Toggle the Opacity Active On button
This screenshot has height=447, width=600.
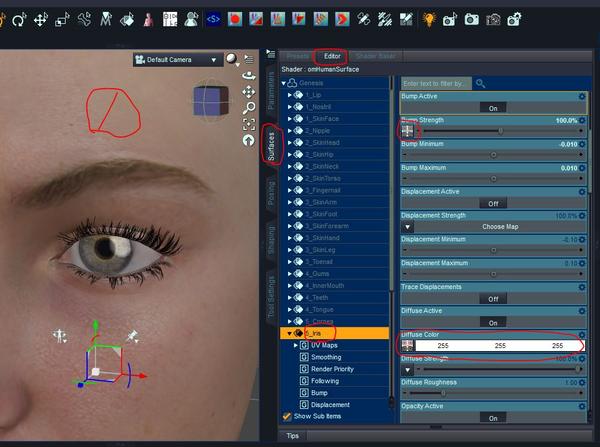493,418
